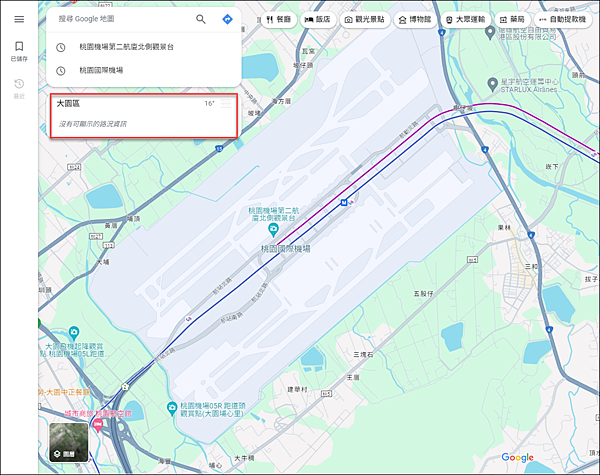
Task: Click the 三和 place label
Action: click(531, 266)
